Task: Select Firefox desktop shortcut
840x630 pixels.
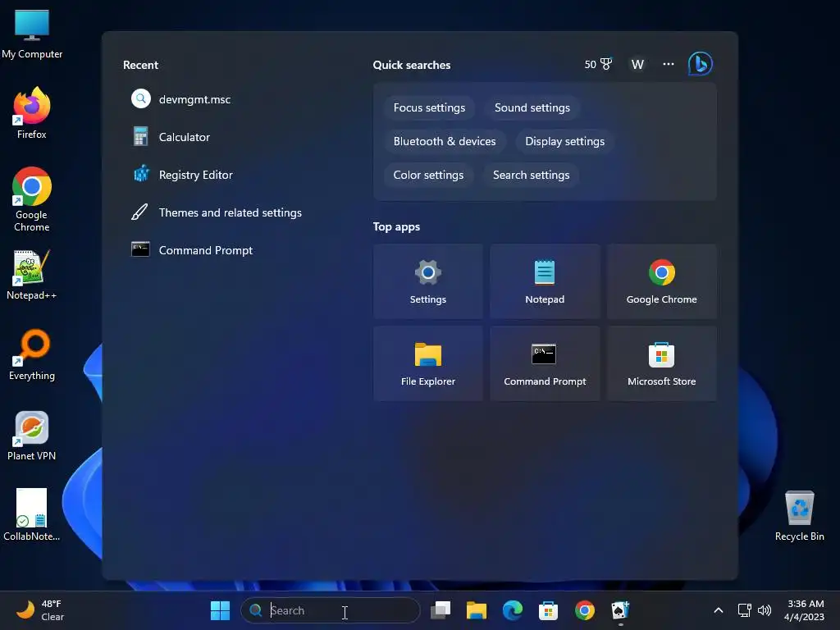Action: click(x=32, y=113)
